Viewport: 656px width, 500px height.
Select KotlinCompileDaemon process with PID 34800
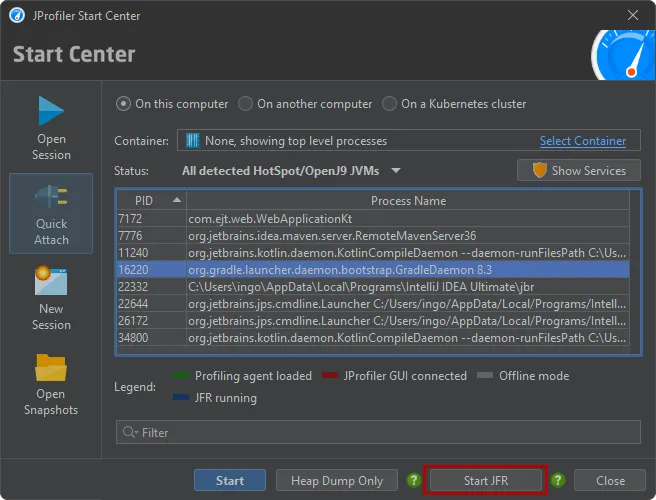[373, 338]
